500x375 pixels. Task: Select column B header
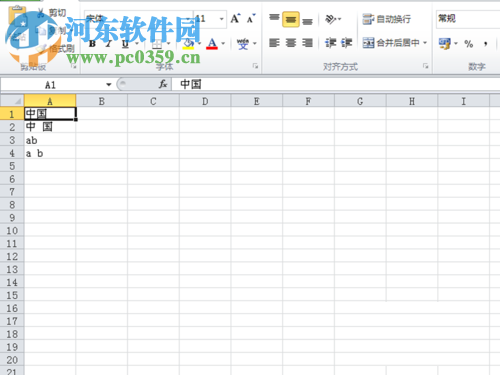pos(102,101)
